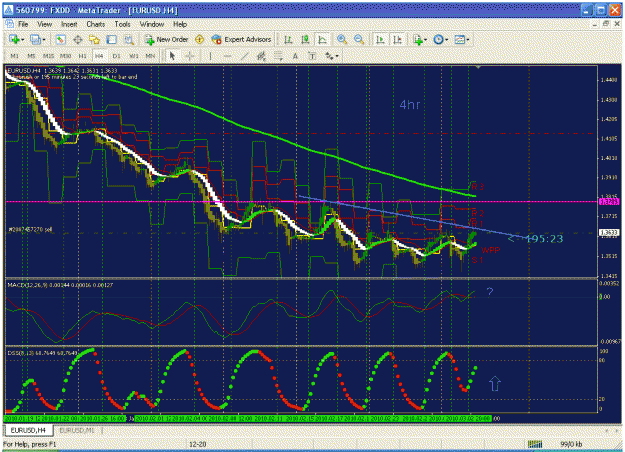Click the New Order button

click(x=166, y=39)
